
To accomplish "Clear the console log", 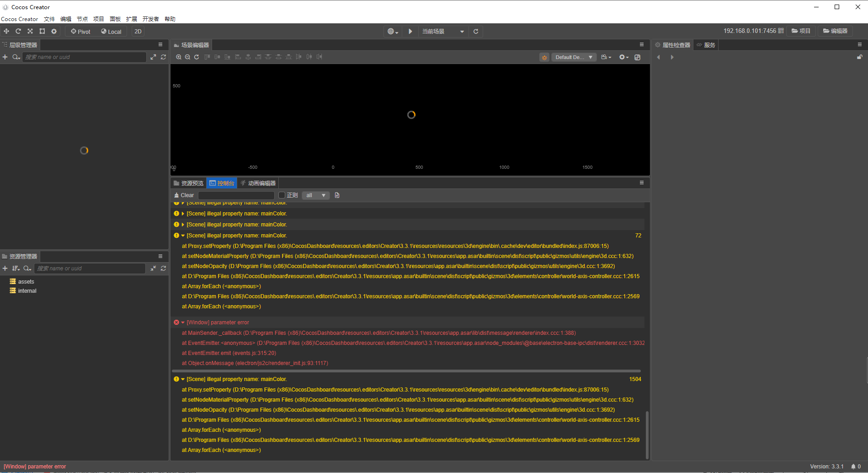I will tap(184, 195).
